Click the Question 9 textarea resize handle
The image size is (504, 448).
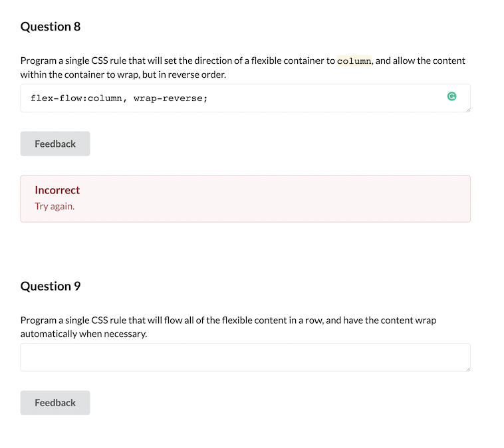point(468,369)
